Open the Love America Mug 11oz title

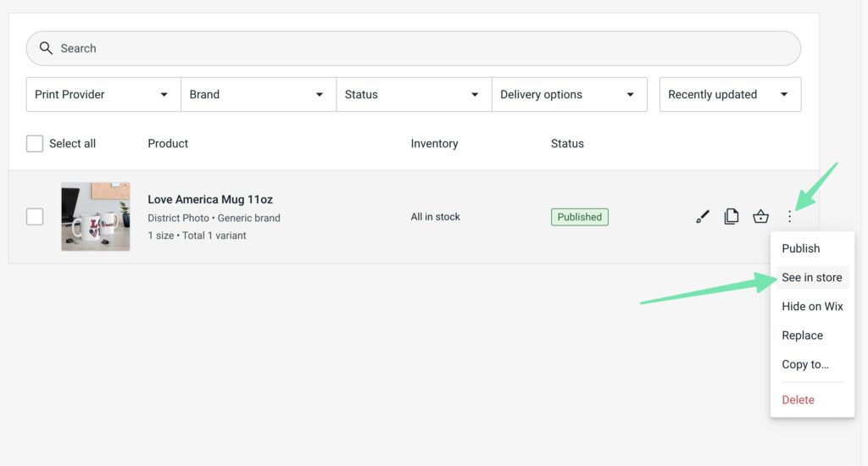pos(210,200)
